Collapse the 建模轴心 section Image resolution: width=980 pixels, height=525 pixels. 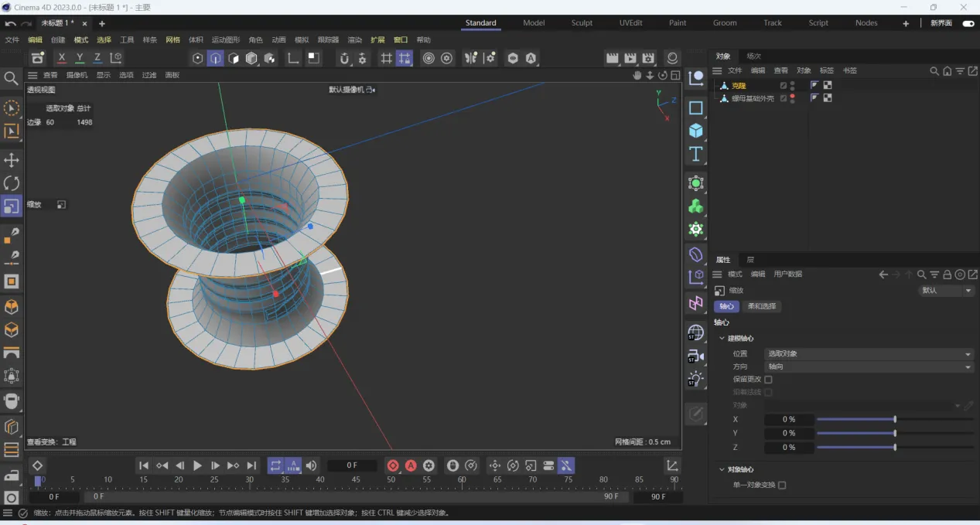click(722, 339)
